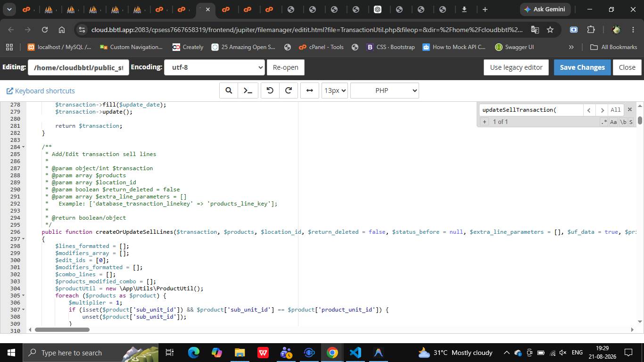Viewport: 644px width, 362px height.
Task: Undo the last edit in editor
Action: (270, 90)
